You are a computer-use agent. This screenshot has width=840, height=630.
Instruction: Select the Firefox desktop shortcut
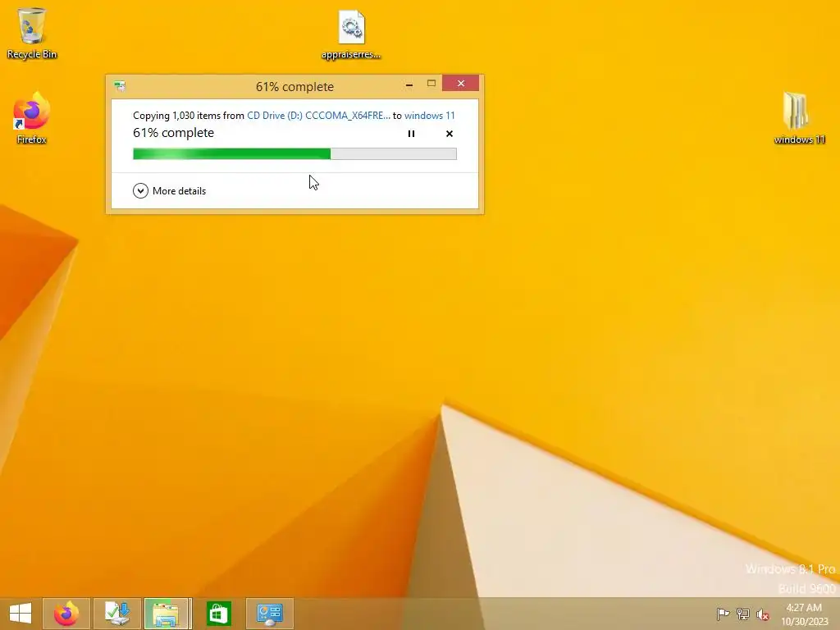point(32,118)
